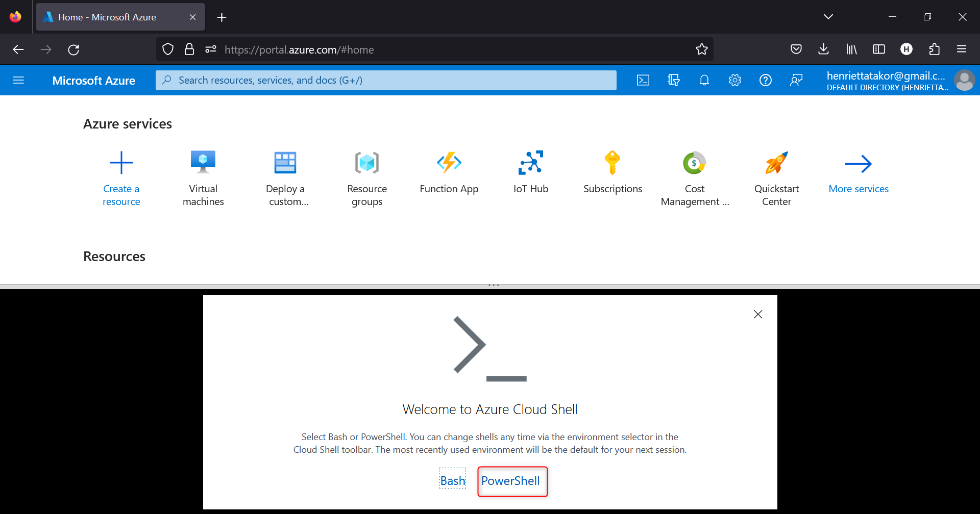
Task: Open Firefox downloads panel
Action: point(823,49)
